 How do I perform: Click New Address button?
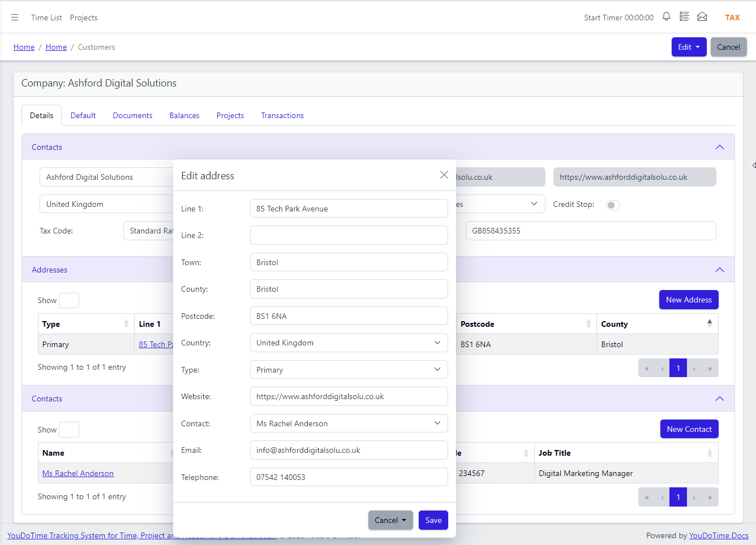pos(689,300)
